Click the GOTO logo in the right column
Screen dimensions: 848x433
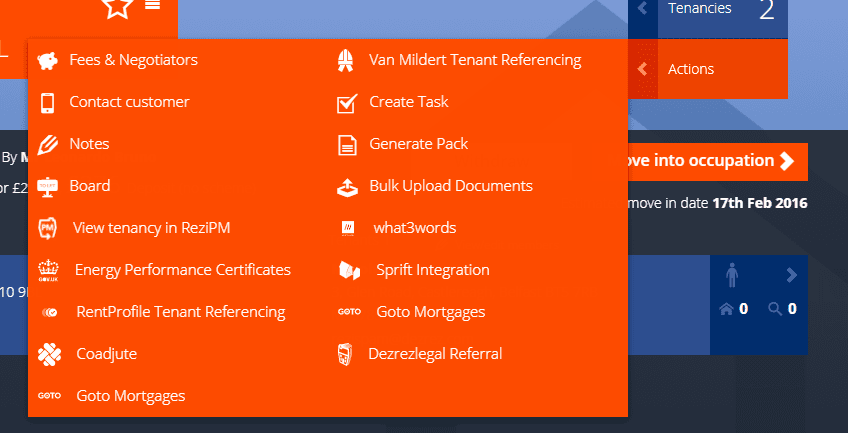[x=349, y=312]
